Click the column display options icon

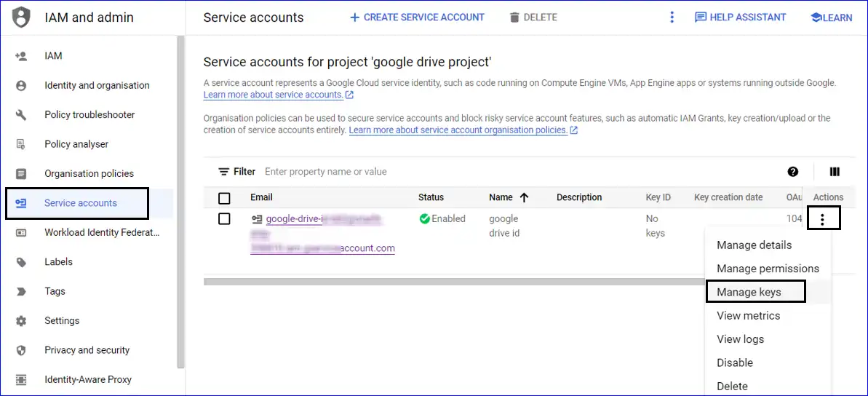click(835, 172)
